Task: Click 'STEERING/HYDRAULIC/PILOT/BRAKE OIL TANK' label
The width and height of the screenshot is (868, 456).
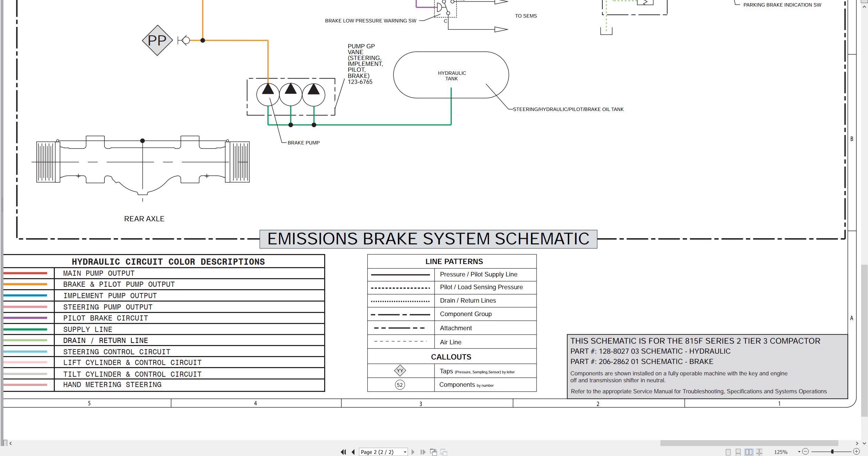Action: pos(568,109)
